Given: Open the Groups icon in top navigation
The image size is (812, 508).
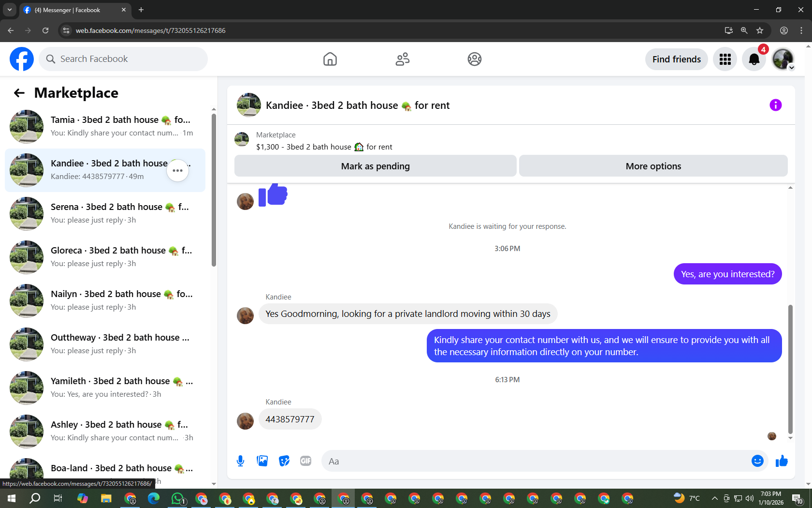Looking at the screenshot, I should [x=475, y=59].
